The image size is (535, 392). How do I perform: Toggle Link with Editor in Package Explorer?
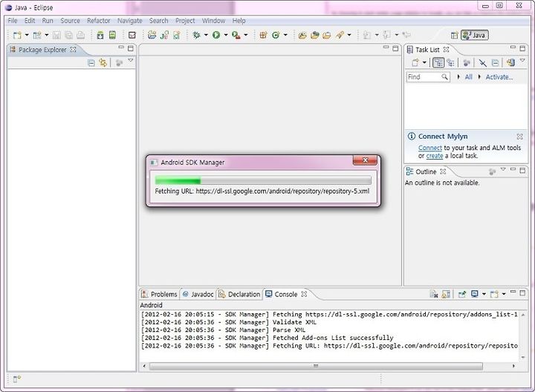point(103,62)
